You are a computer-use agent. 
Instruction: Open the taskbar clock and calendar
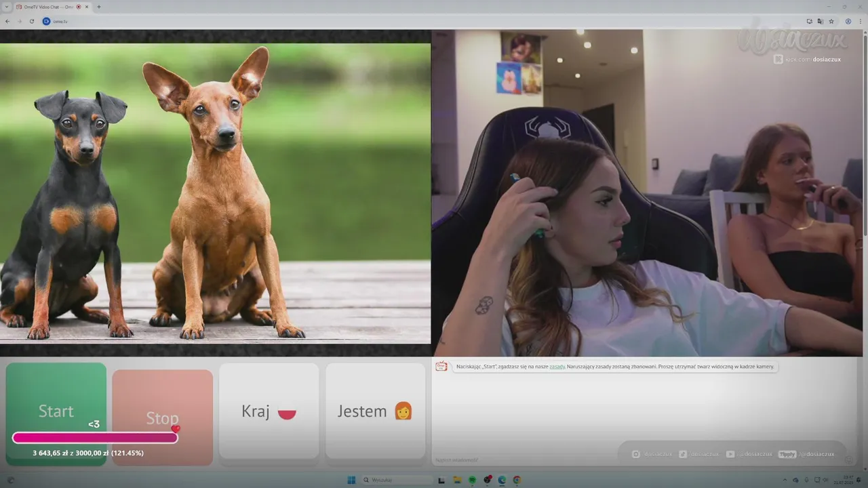[x=845, y=480]
